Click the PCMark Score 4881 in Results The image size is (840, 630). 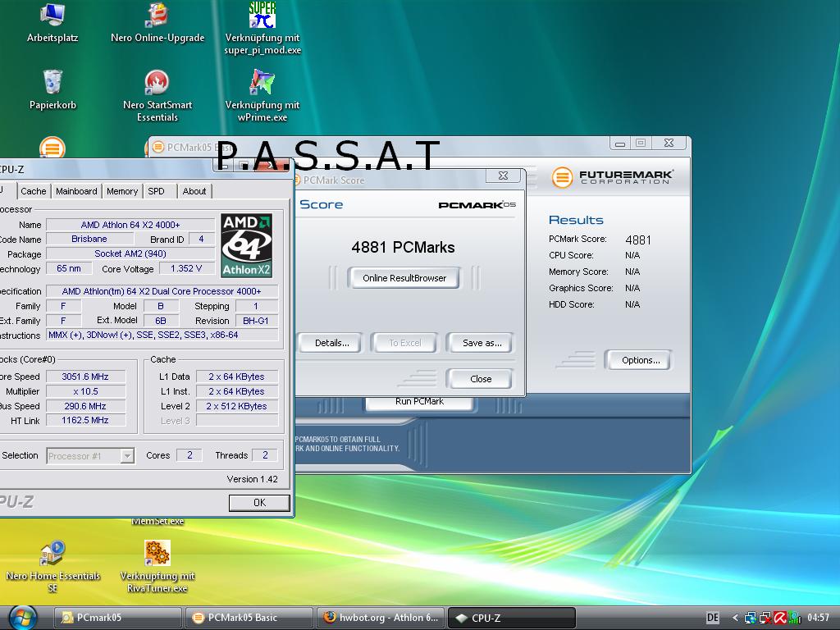[638, 240]
